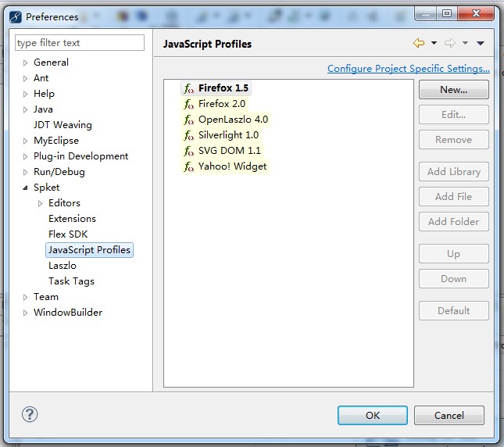This screenshot has height=447, width=504.
Task: Close the Preferences dialog window
Action: point(476,13)
